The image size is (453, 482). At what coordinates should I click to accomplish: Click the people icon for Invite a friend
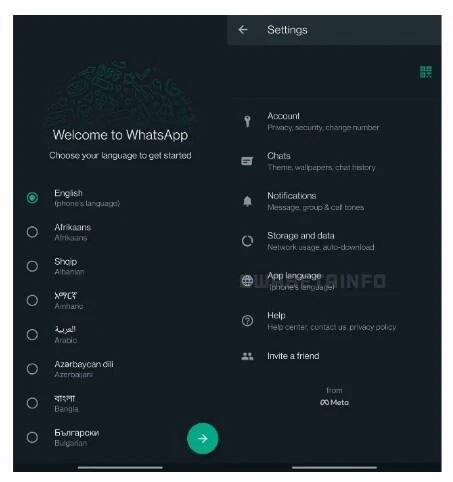(247, 356)
